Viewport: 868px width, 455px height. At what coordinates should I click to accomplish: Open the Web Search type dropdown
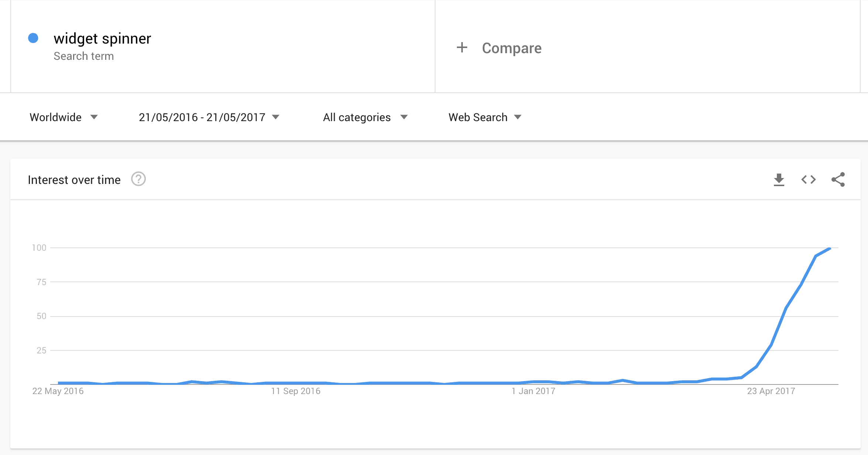[485, 117]
